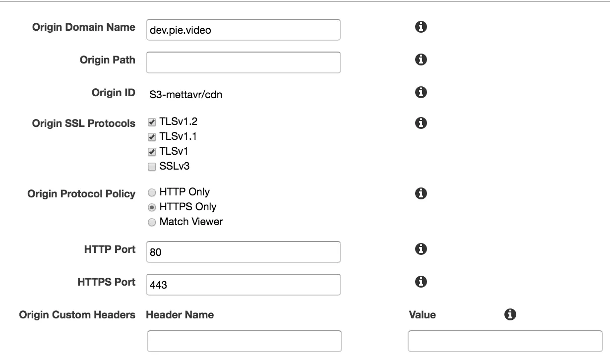
Task: Uncheck the TLSv1.2 checkbox
Action: [152, 122]
